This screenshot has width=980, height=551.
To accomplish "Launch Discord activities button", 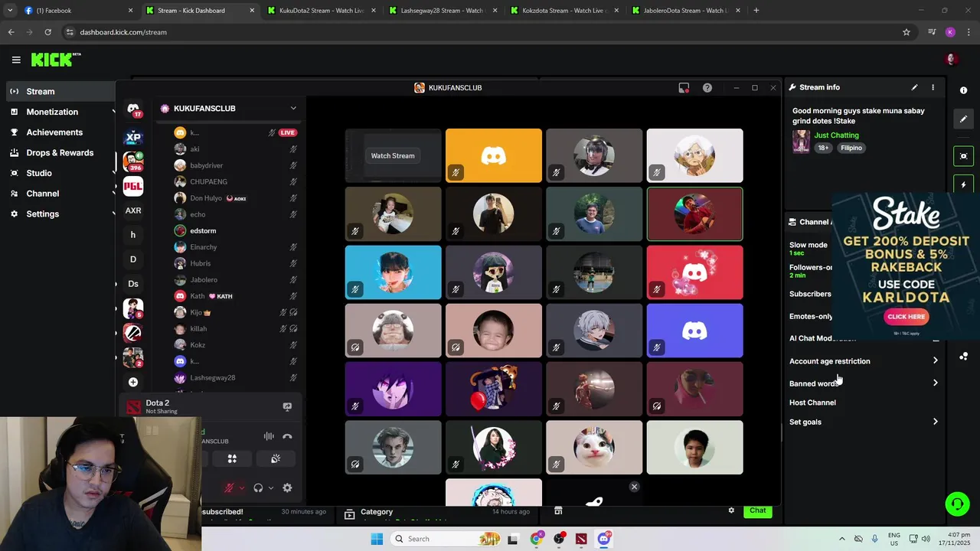I will coord(232,458).
